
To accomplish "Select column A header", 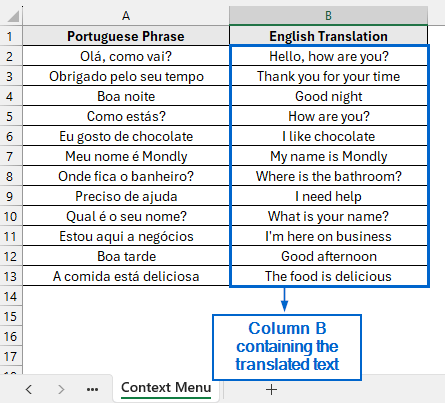I will (126, 16).
